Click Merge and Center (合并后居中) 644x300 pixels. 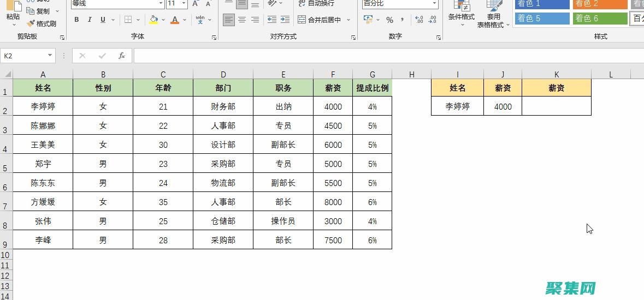point(320,20)
